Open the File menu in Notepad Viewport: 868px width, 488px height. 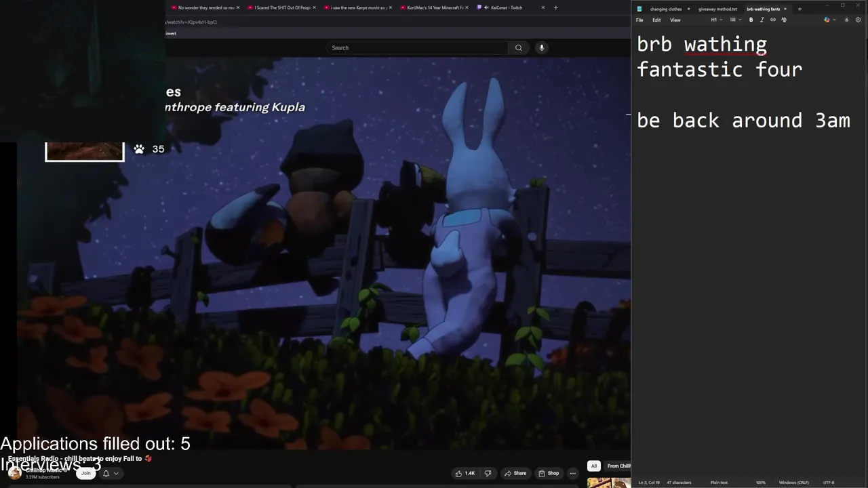(x=639, y=20)
